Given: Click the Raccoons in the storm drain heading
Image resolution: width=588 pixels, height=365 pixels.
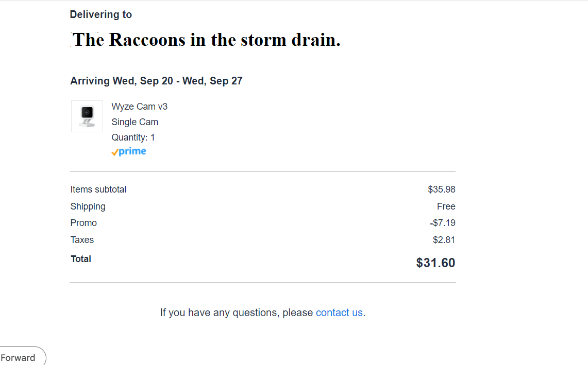Looking at the screenshot, I should tap(206, 40).
